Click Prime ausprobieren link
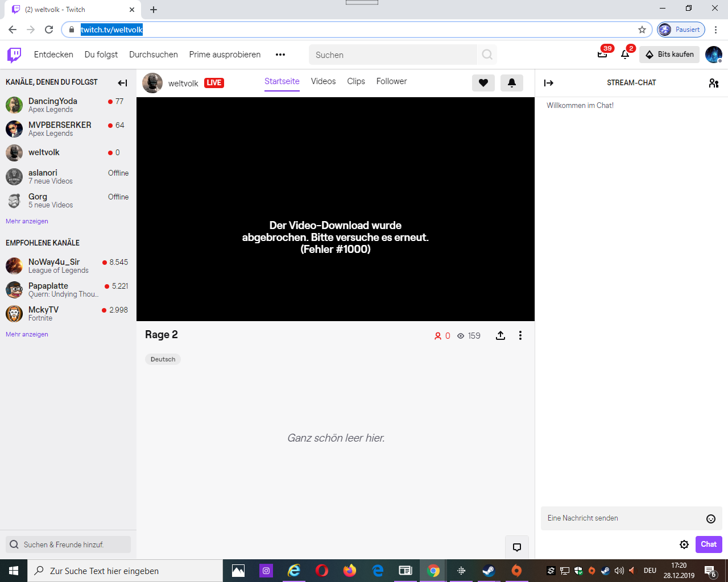This screenshot has height=582, width=728. (x=225, y=55)
